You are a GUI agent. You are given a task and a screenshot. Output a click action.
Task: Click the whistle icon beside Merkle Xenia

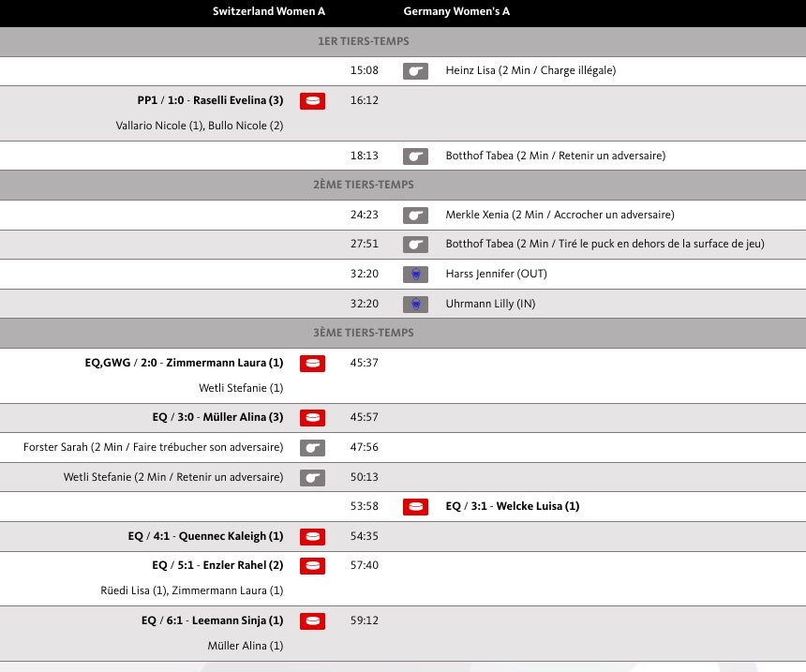tap(415, 216)
